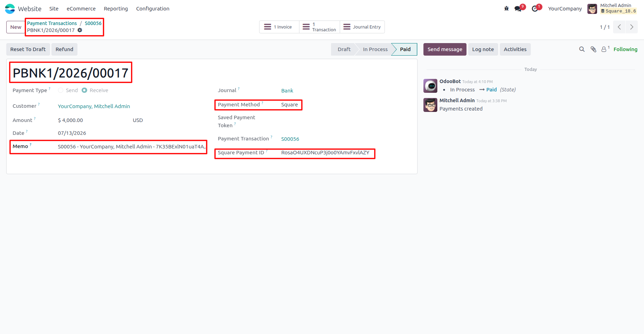Select the Send payment type radio
644x334 pixels.
(61, 90)
